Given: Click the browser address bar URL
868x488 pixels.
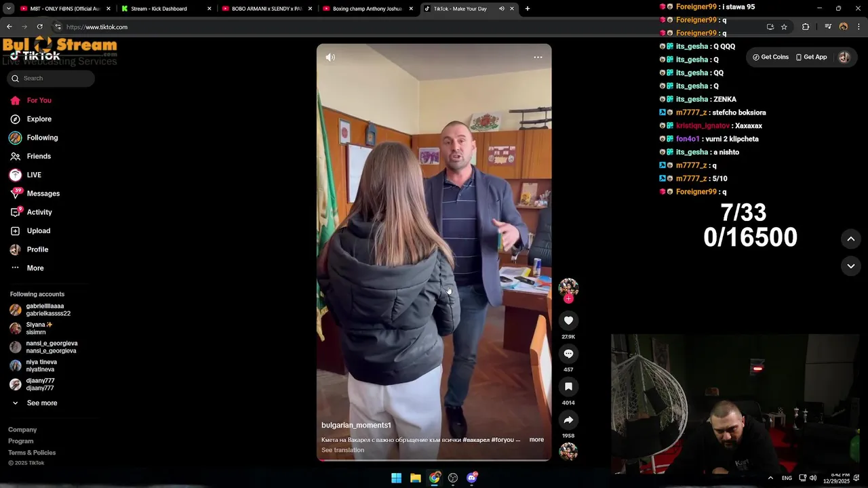Looking at the screenshot, I should pos(97,27).
